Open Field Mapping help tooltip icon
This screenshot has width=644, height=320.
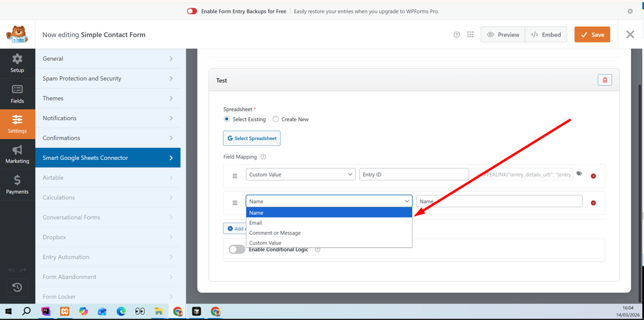(x=263, y=157)
